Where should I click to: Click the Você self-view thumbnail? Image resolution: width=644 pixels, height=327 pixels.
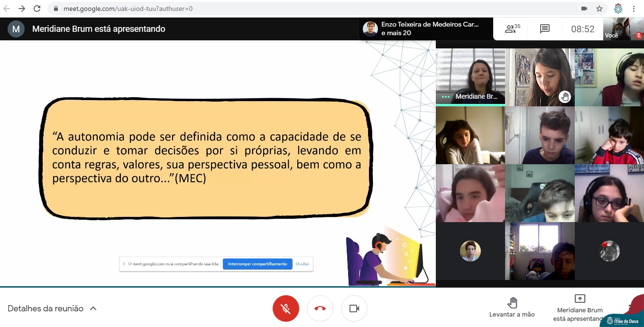623,29
